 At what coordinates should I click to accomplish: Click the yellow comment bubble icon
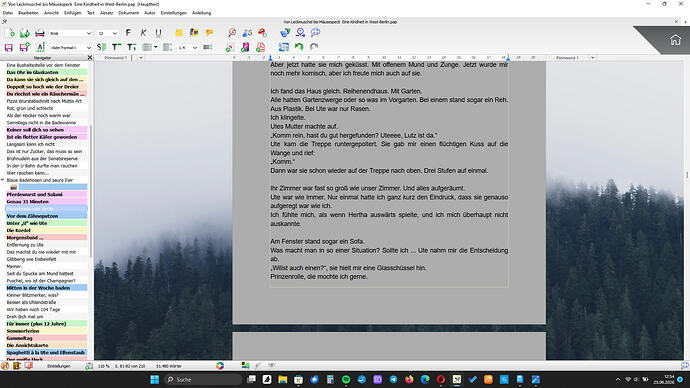click(x=209, y=33)
